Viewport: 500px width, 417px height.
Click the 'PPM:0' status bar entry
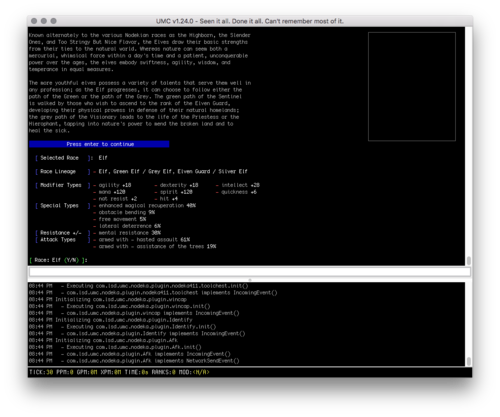[65, 372]
